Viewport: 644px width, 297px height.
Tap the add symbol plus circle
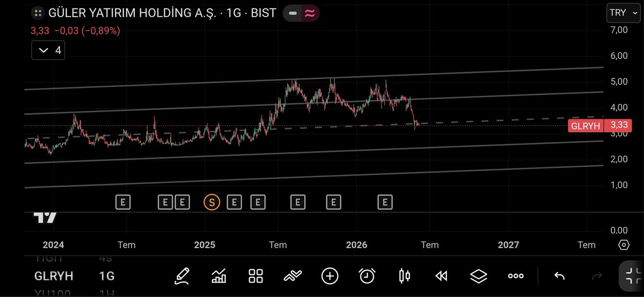pyautogui.click(x=330, y=276)
